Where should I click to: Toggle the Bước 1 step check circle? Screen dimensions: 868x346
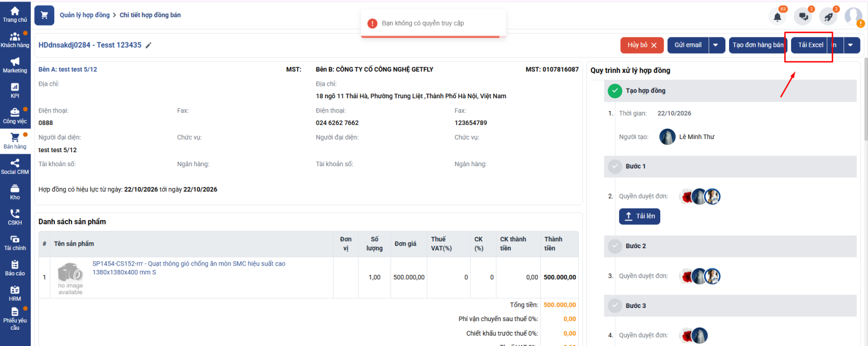615,166
